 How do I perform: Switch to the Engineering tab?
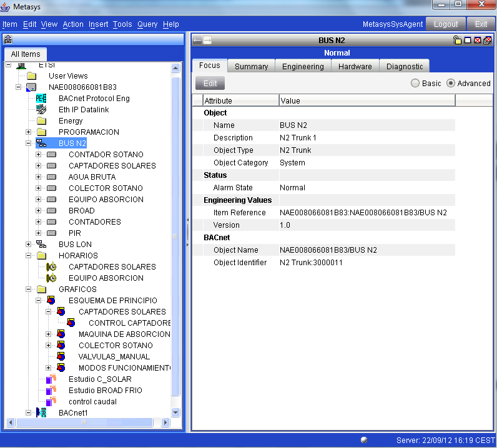(303, 66)
